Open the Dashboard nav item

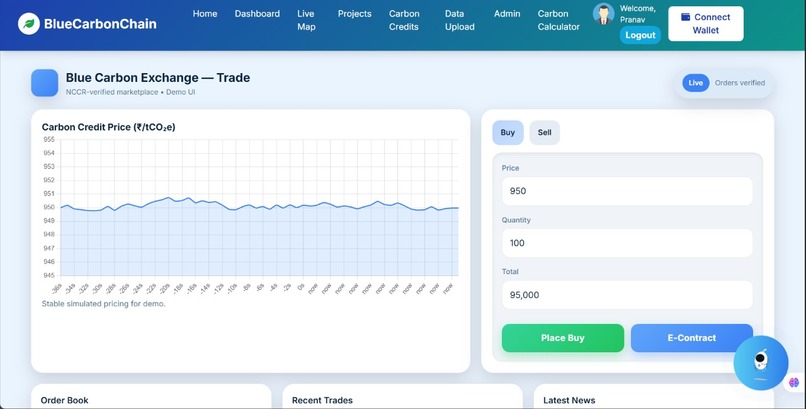[257, 14]
